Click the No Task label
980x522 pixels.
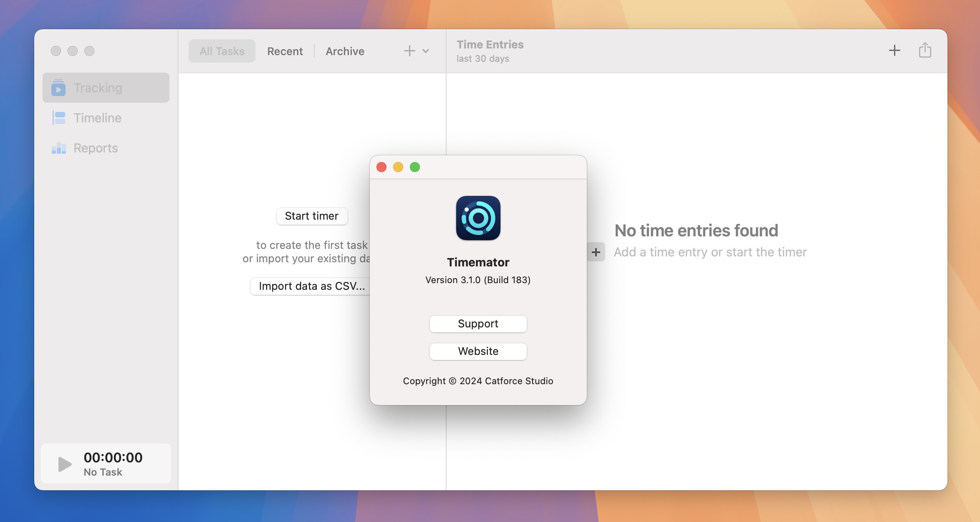tap(103, 472)
